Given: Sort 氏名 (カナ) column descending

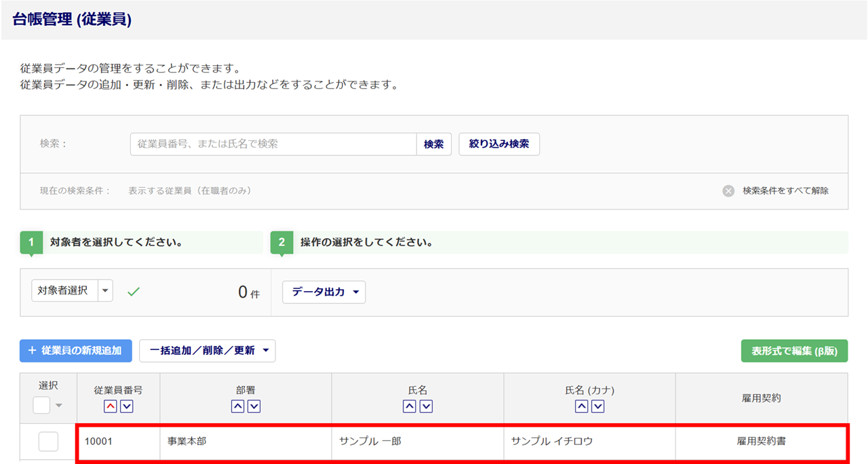Looking at the screenshot, I should click(x=597, y=406).
